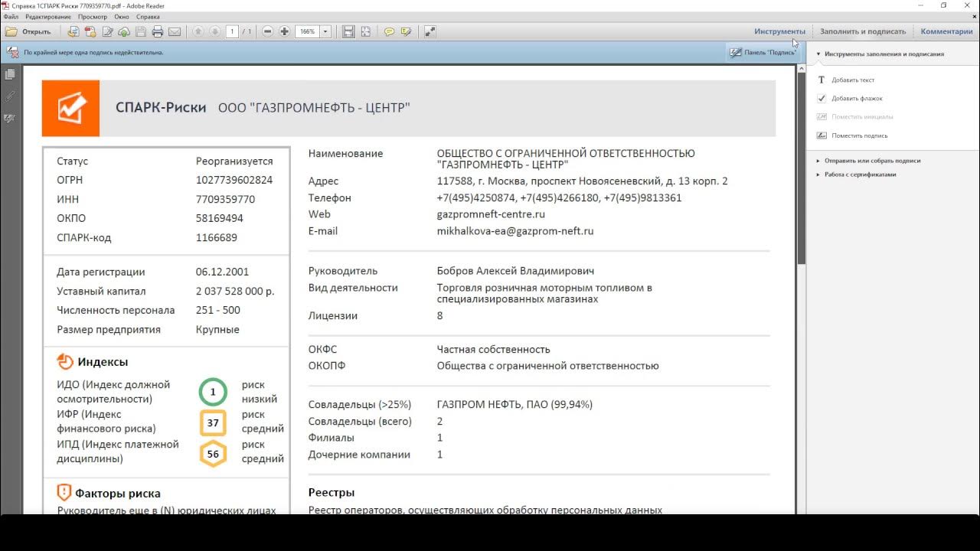The height and width of the screenshot is (551, 980).
Task: Select the Добавить флажок checkmark tool
Action: pyautogui.click(x=822, y=98)
